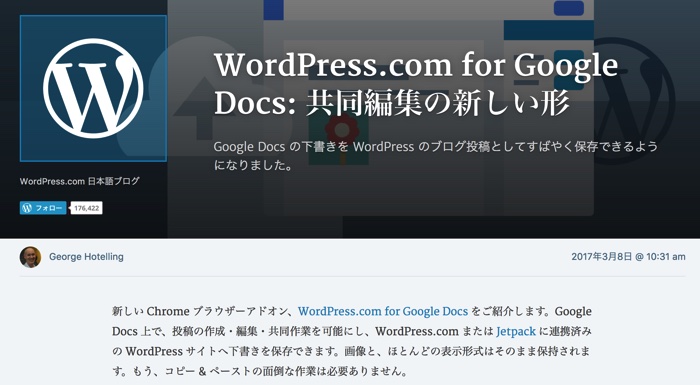Click the フォロー follow button

coord(43,208)
